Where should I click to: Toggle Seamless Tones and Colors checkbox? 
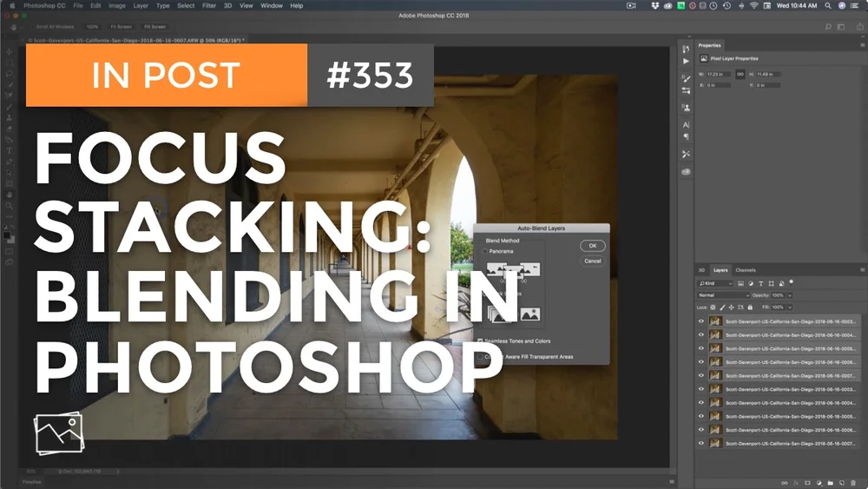point(480,341)
